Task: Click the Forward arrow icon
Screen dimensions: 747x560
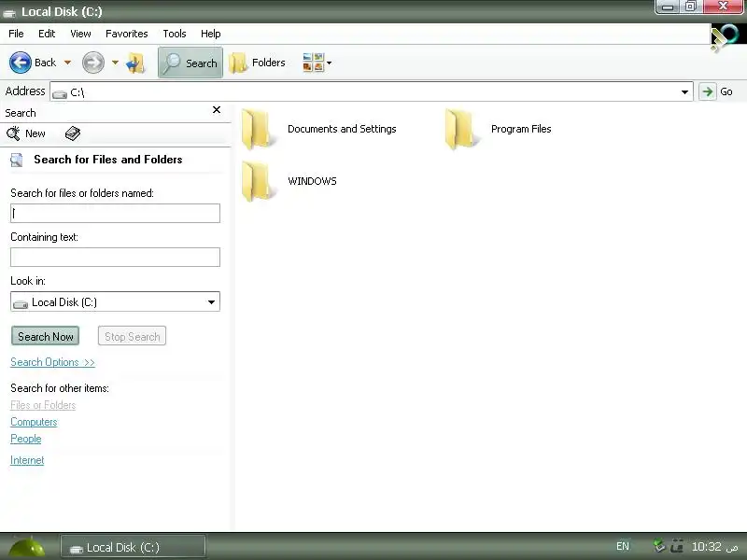Action: coord(92,63)
